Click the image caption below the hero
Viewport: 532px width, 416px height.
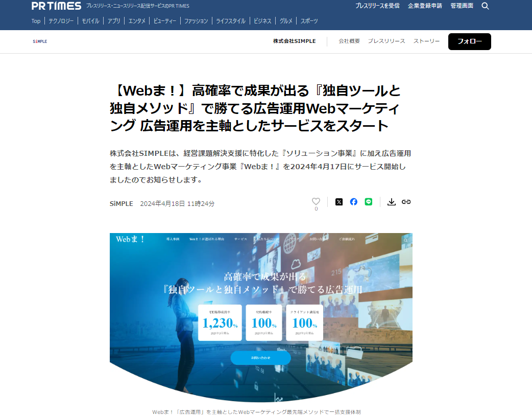click(256, 412)
